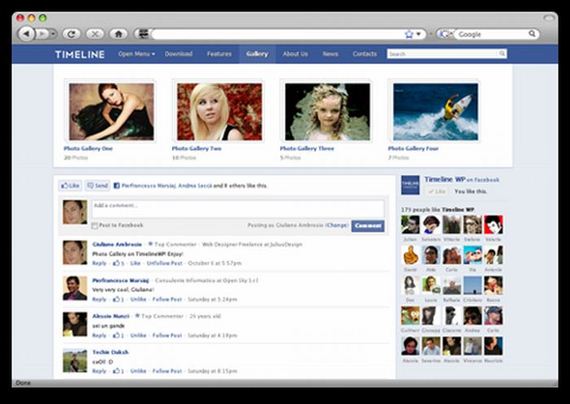Expand the Open Menu dropdown
Image resolution: width=570 pixels, height=404 pixels.
[x=136, y=54]
